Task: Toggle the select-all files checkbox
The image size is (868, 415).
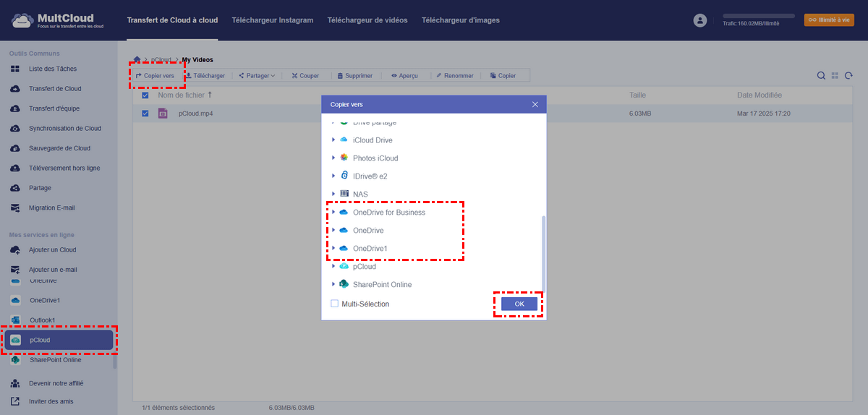Action: 145,95
